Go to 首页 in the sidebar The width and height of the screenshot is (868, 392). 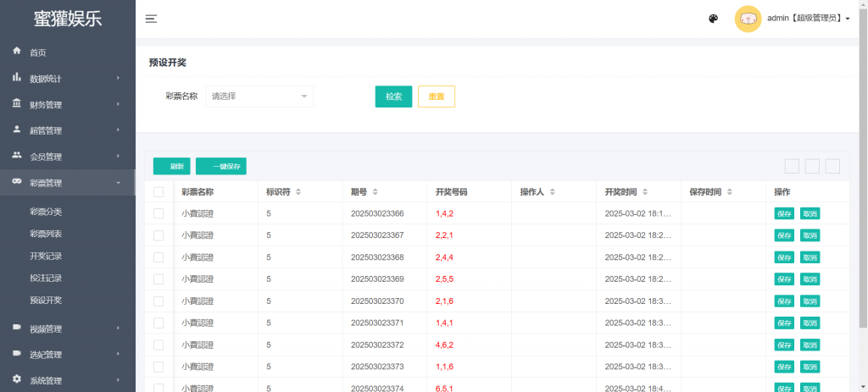pos(68,52)
